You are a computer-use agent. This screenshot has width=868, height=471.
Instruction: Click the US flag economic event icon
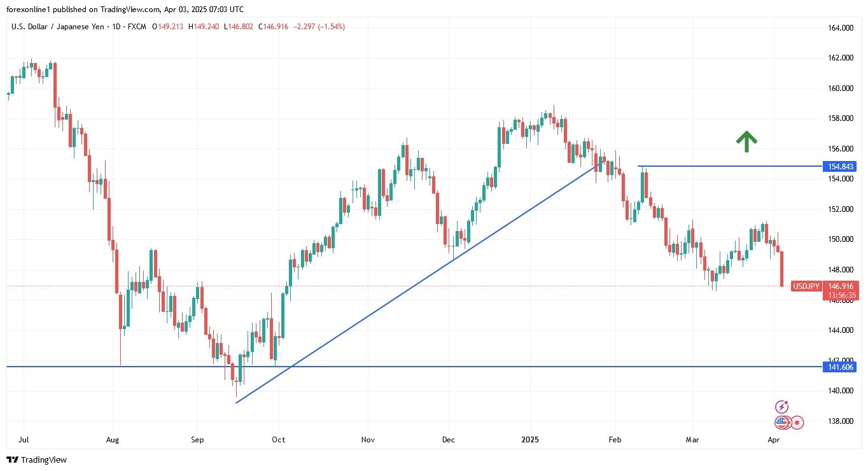782,422
